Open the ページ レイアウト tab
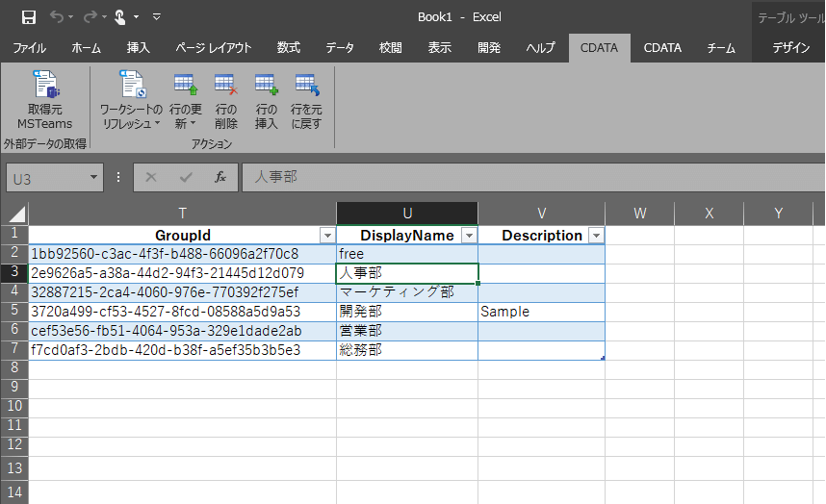826x504 pixels. pos(214,48)
